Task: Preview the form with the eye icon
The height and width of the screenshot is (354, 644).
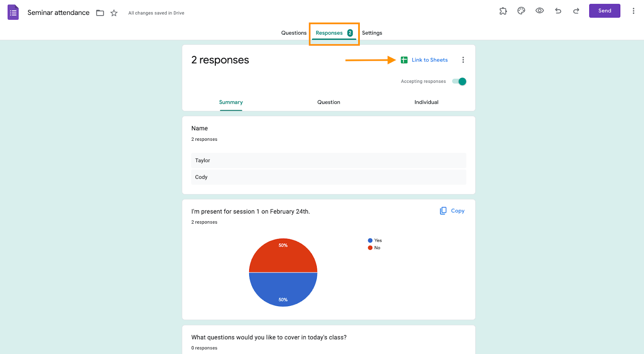Action: point(540,11)
